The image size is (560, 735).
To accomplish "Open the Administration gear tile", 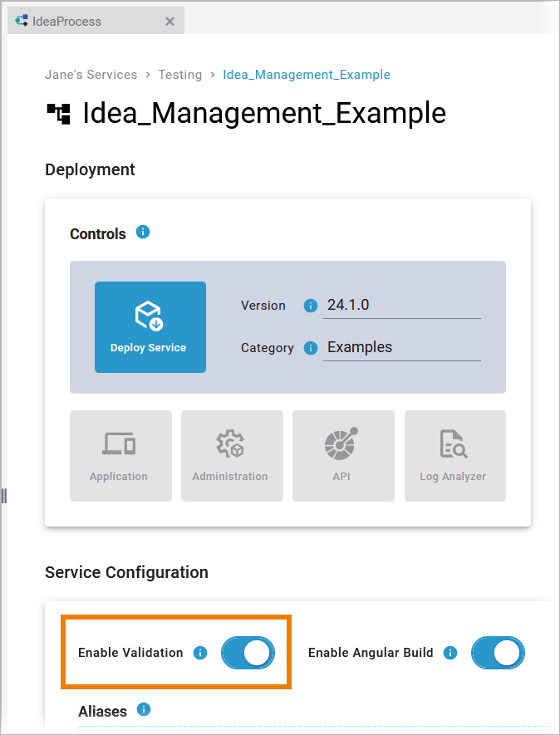I will (231, 455).
